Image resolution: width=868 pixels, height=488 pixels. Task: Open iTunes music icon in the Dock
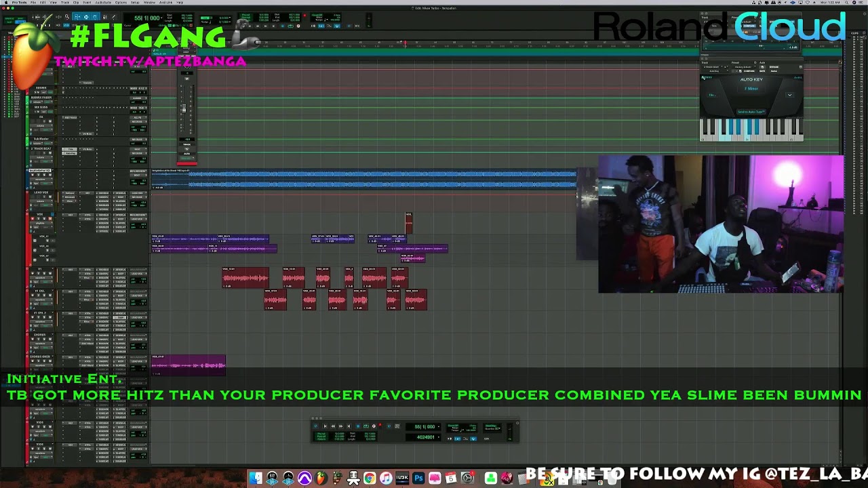[386, 479]
